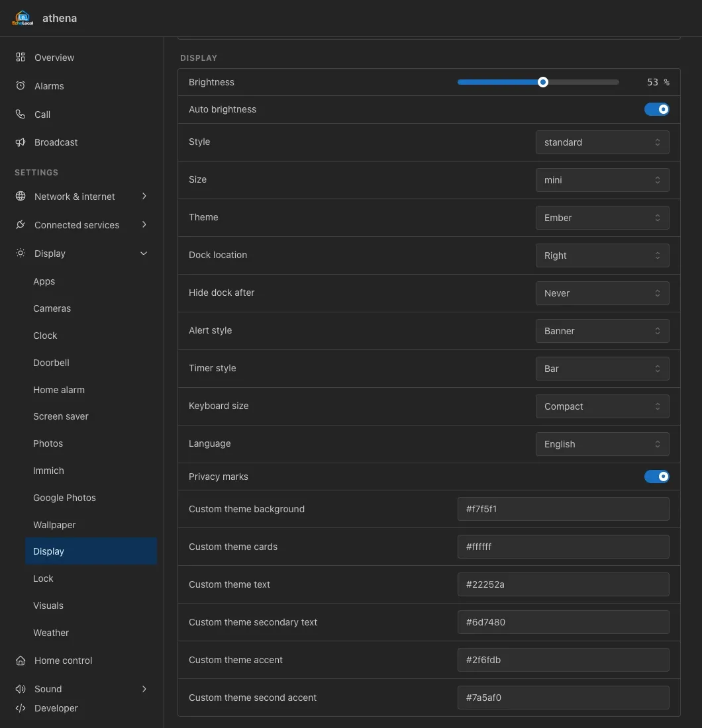Open the Wallpaper settings
The width and height of the screenshot is (702, 728).
click(54, 525)
